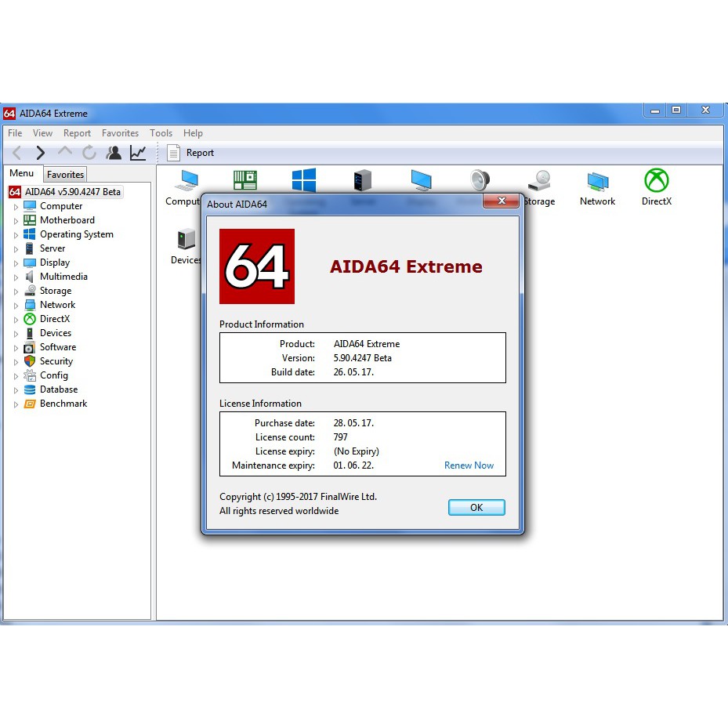728x728 pixels.
Task: Click the Network category icon
Action: (597, 179)
